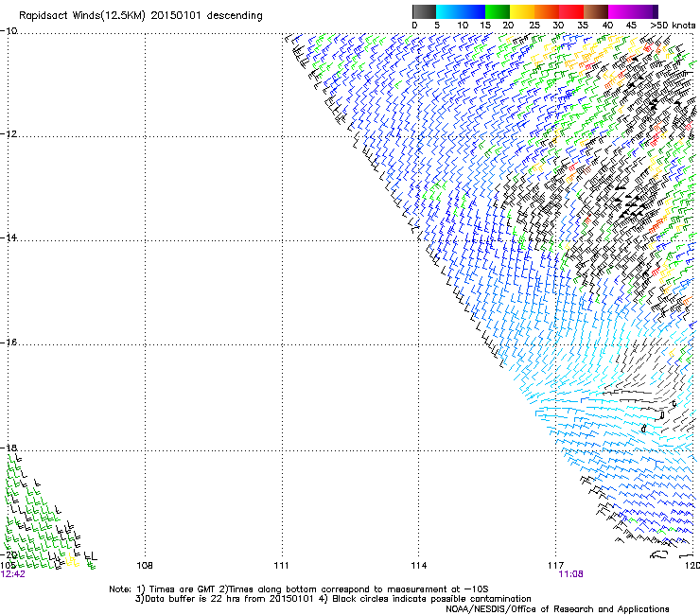Click the legend value 25 label
Viewport: 700px width, 615px height.
(x=534, y=26)
